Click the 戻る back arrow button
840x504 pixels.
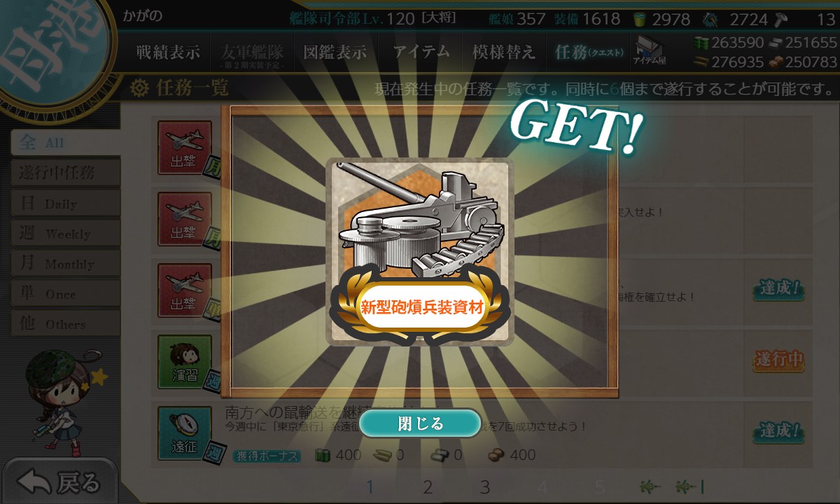(x=60, y=482)
